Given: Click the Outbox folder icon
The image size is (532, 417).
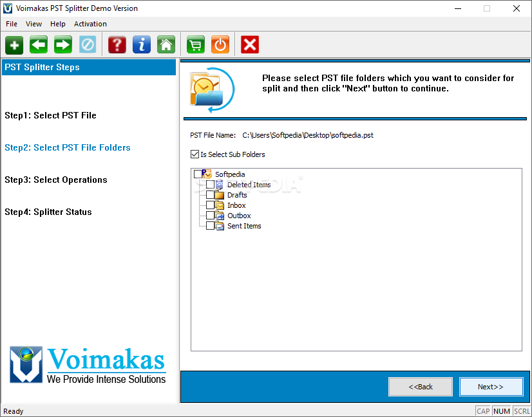Looking at the screenshot, I should 219,216.
